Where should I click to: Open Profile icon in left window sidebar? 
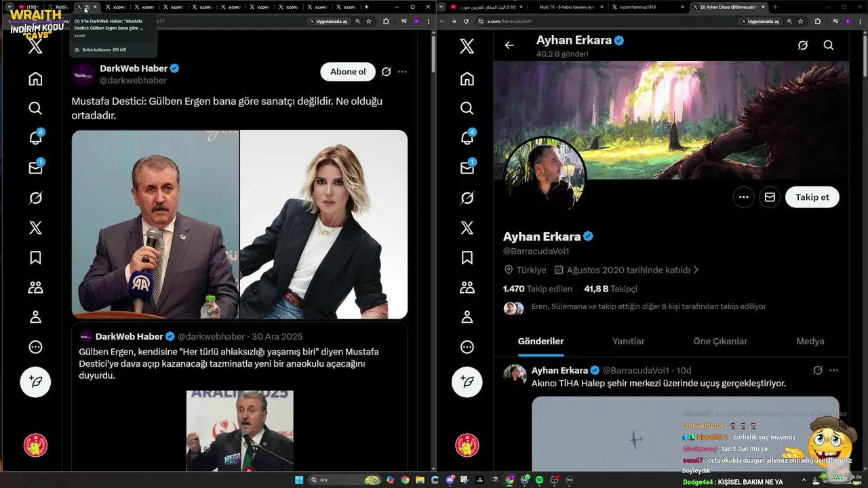(35, 317)
